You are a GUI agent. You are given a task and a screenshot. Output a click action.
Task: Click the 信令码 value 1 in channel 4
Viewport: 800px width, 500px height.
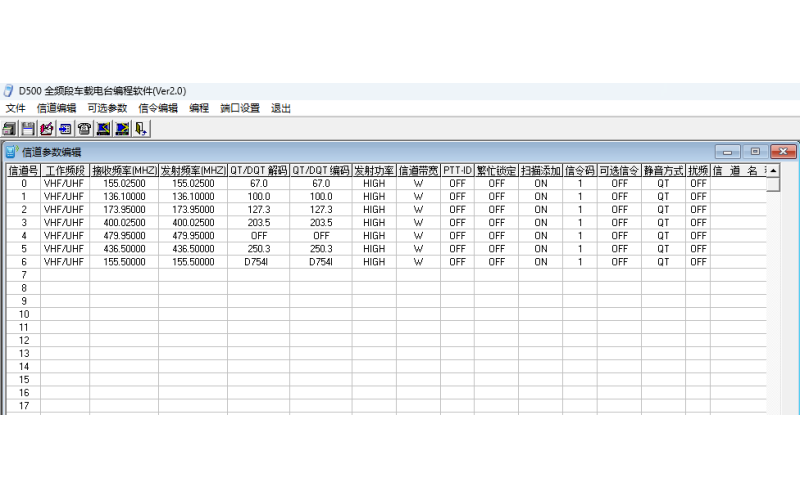tap(580, 236)
